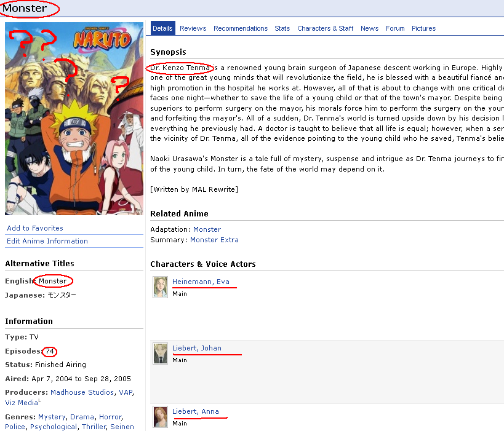The width and height of the screenshot is (504, 431).
Task: Click the Monster page title
Action: [x=25, y=8]
